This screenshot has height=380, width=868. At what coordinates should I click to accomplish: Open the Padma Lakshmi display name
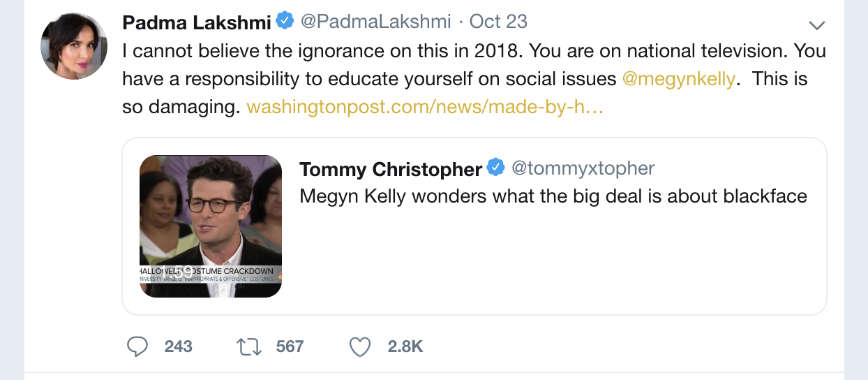pyautogui.click(x=196, y=22)
